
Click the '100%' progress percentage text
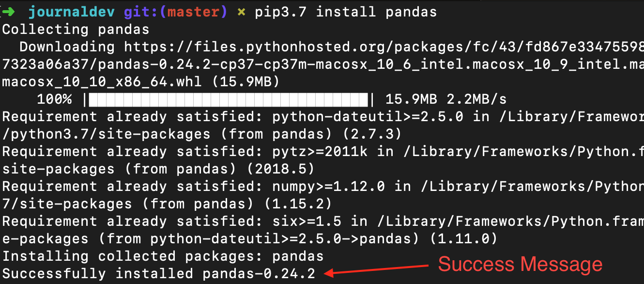point(54,99)
